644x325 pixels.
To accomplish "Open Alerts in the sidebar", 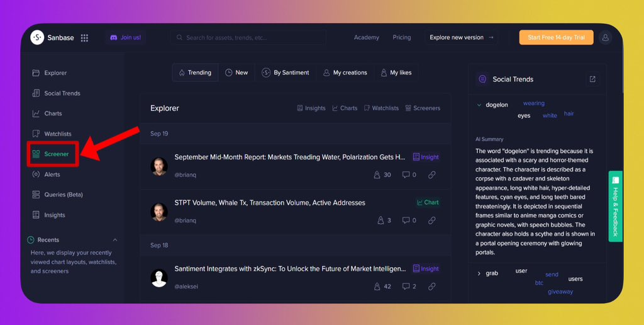I will point(46,174).
